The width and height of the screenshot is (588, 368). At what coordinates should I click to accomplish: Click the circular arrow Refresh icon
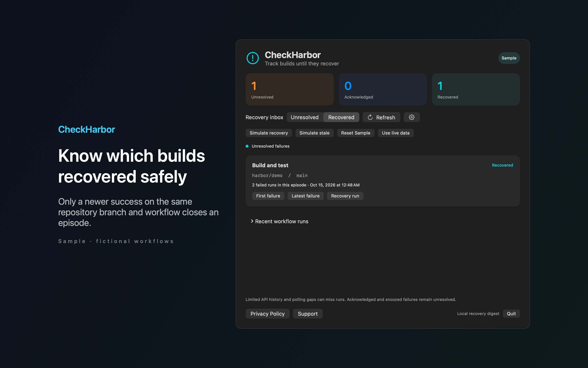tap(370, 117)
